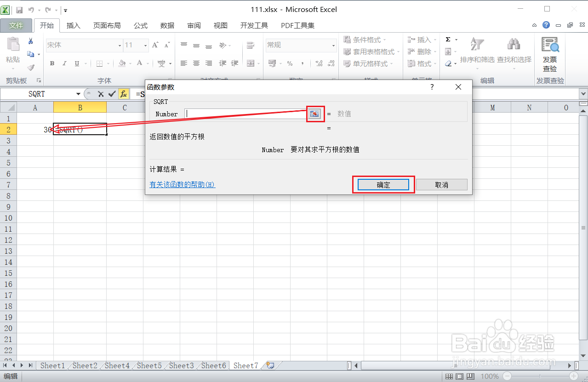The image size is (588, 382).
Task: Click the Increase Font Size icon
Action: 155,45
